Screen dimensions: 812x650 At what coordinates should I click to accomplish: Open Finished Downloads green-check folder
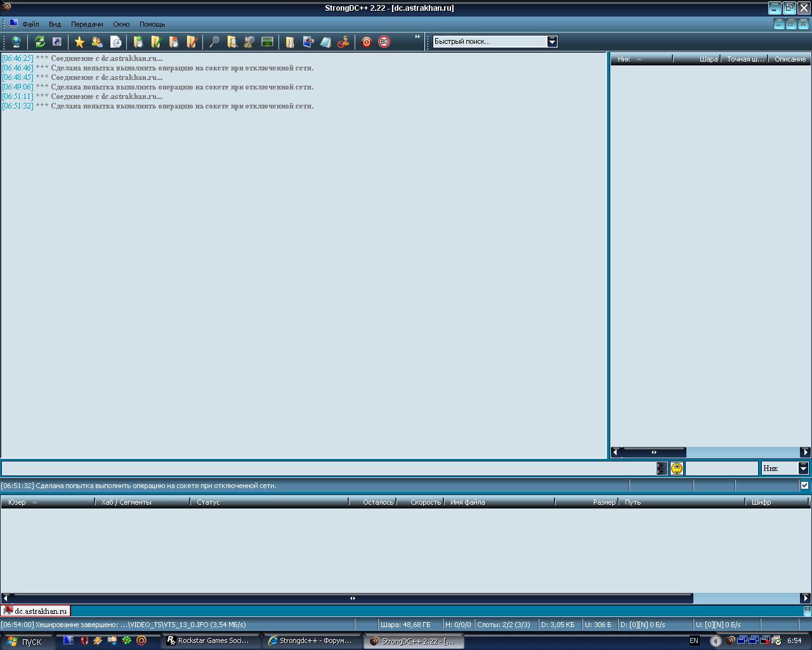point(156,42)
